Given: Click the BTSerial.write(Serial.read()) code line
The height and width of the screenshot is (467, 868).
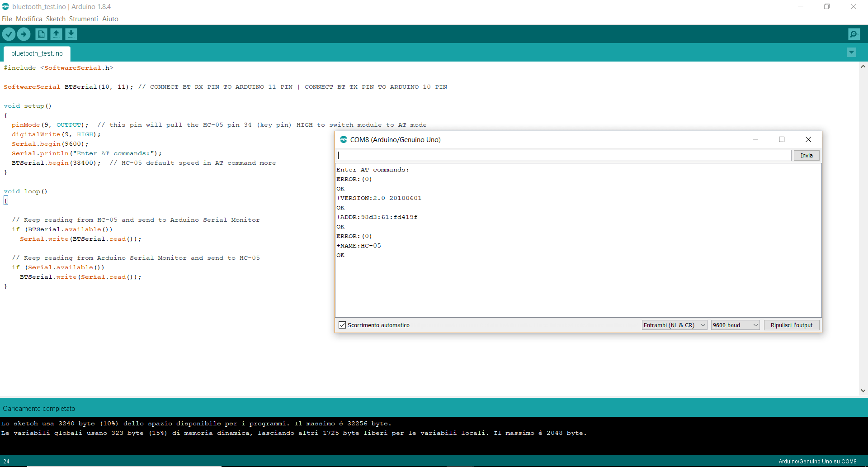Looking at the screenshot, I should [80, 277].
